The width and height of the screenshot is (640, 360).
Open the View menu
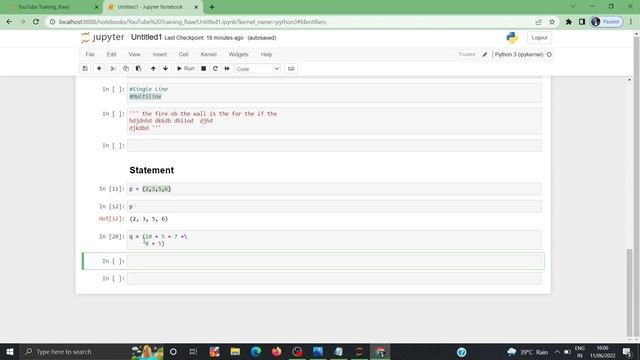pos(134,54)
